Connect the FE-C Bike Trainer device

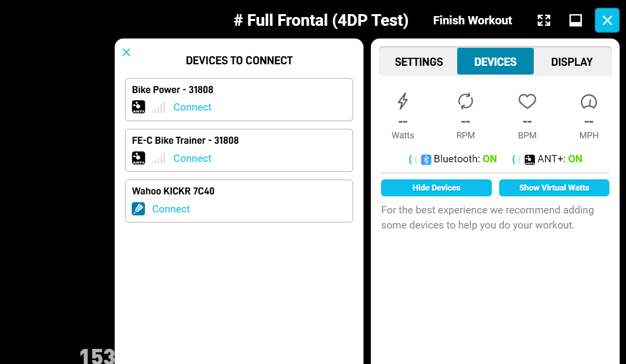pos(192,158)
